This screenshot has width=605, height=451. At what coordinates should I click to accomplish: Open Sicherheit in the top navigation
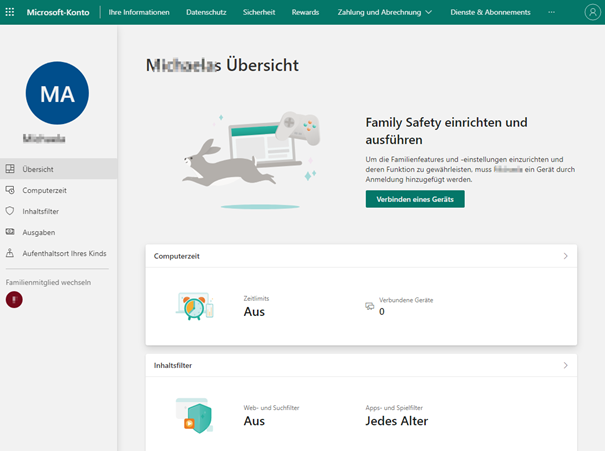(259, 12)
